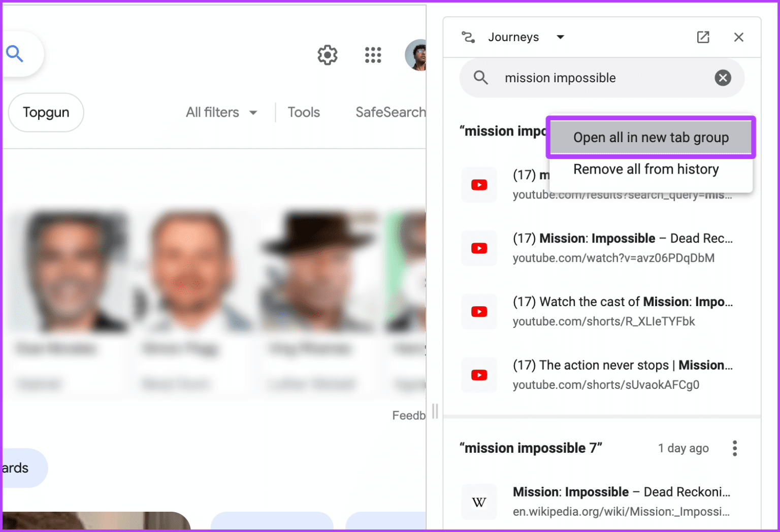Click the Journeys branch icon
This screenshot has width=780, height=532.
468,37
